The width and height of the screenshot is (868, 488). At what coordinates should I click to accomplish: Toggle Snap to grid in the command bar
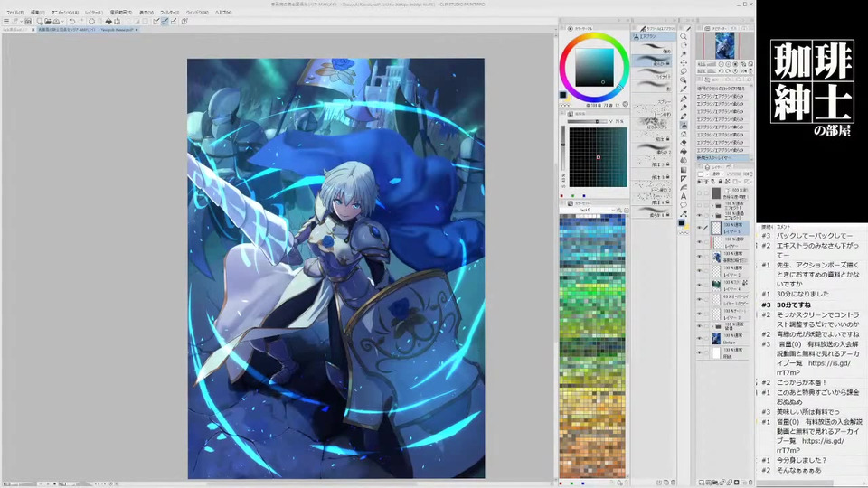pos(174,22)
